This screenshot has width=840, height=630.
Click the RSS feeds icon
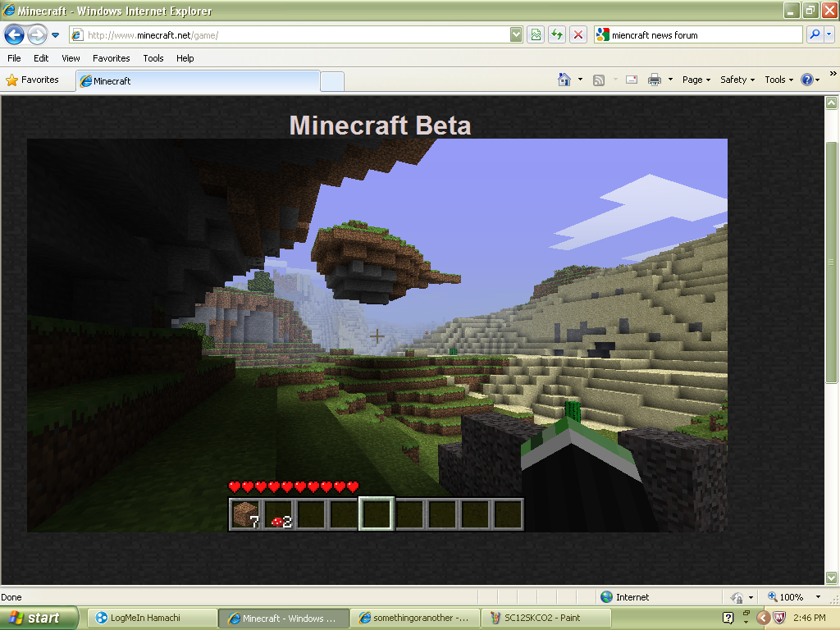point(599,80)
